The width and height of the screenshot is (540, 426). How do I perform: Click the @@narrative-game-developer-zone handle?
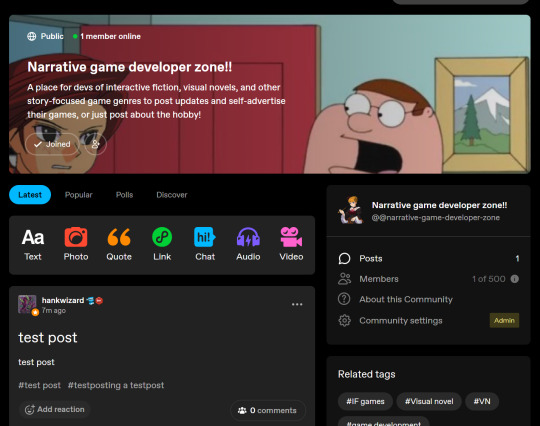click(436, 218)
